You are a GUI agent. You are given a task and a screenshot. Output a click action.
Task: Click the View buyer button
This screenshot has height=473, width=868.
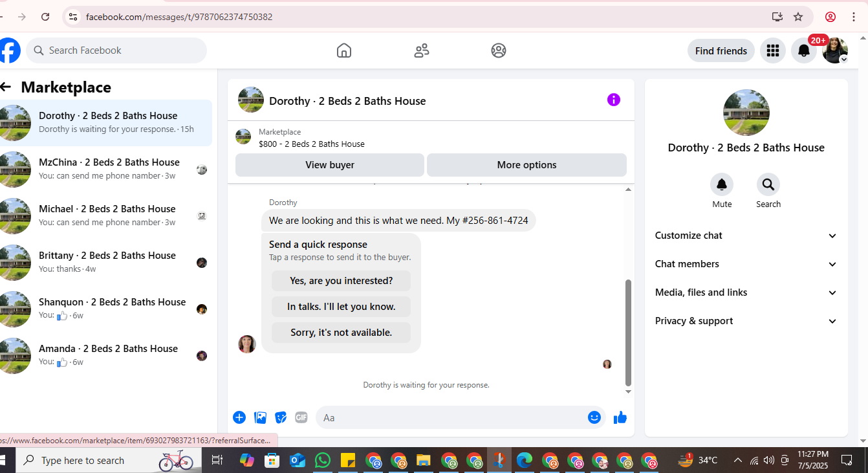(x=330, y=165)
